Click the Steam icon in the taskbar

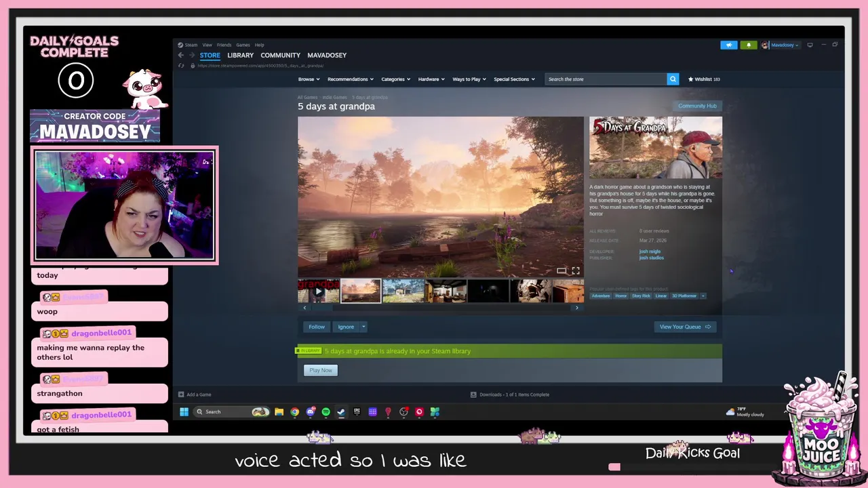(x=341, y=411)
